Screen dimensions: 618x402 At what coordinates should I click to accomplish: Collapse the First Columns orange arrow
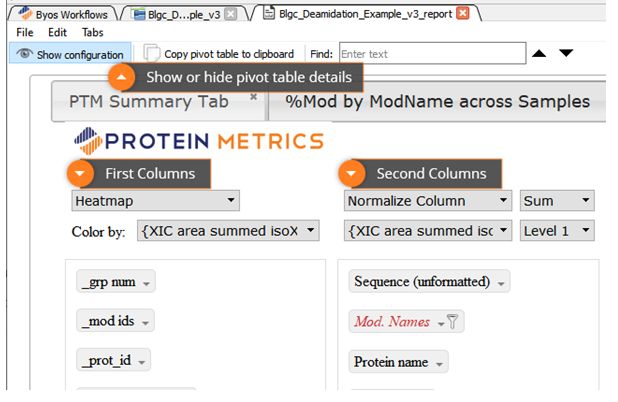click(x=80, y=174)
